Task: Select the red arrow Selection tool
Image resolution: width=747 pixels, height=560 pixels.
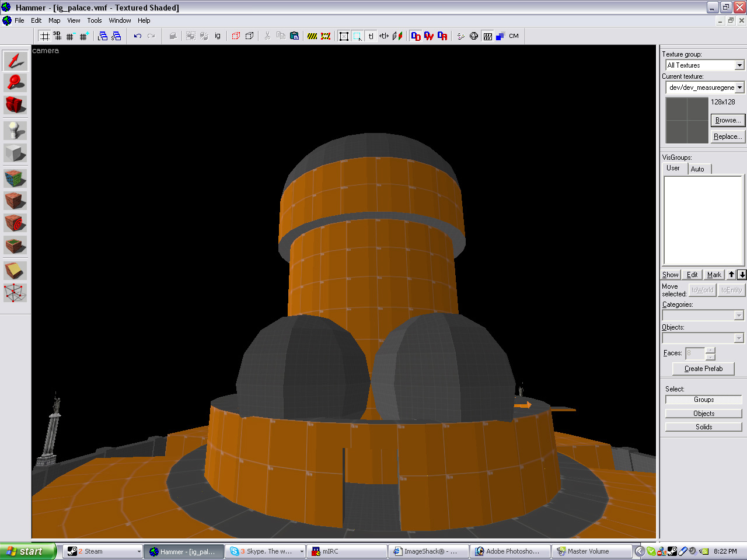Action: pyautogui.click(x=15, y=61)
